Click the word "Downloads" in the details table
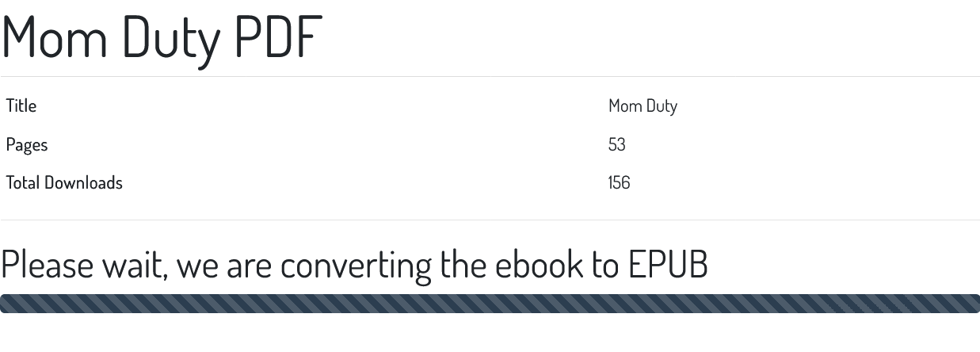The image size is (980, 352). (x=83, y=182)
